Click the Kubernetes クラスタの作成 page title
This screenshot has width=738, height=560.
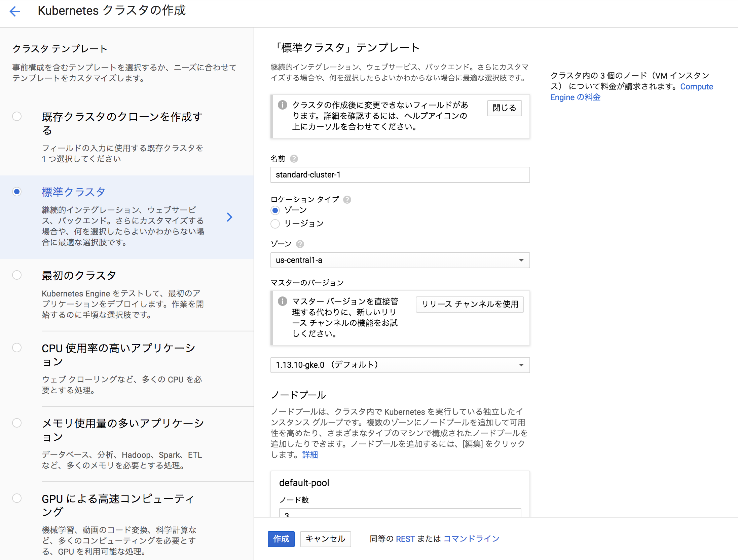(112, 11)
